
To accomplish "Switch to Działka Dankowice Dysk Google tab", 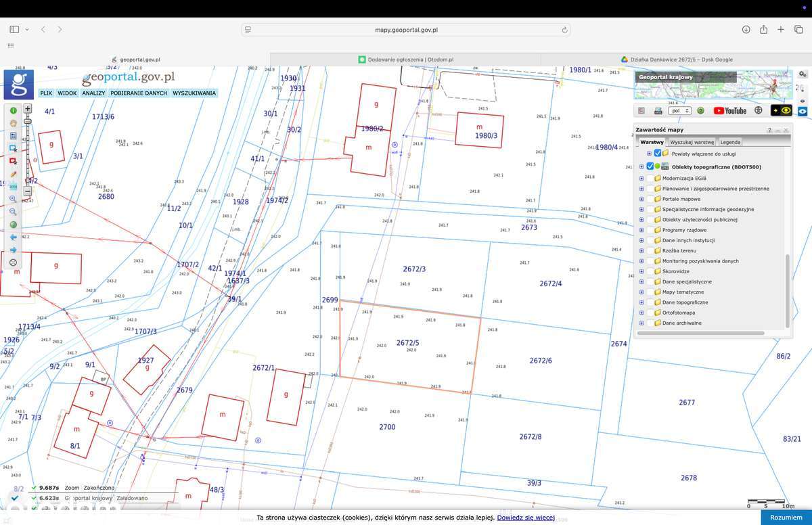I will pos(677,60).
